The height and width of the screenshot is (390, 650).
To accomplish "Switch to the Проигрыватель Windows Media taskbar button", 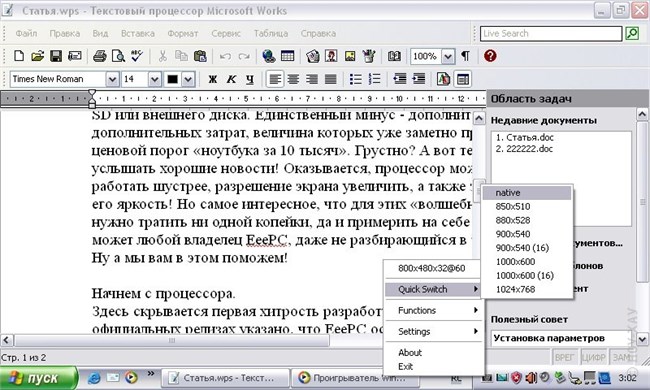I will [354, 378].
